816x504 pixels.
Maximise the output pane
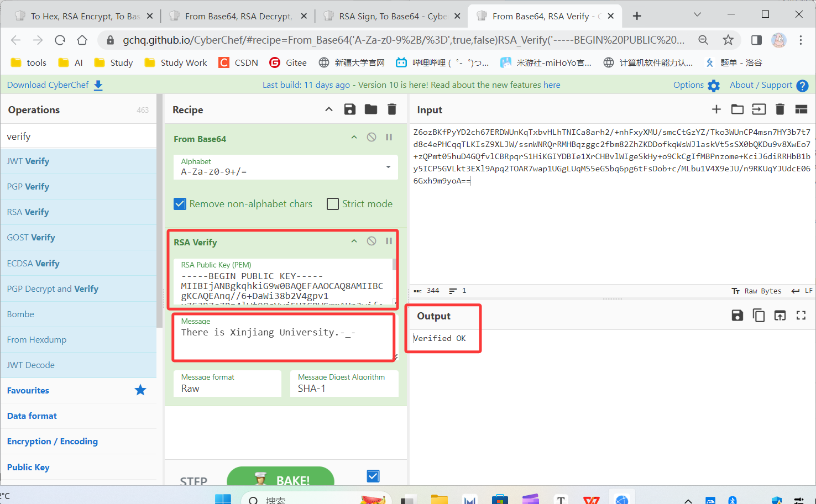(801, 316)
